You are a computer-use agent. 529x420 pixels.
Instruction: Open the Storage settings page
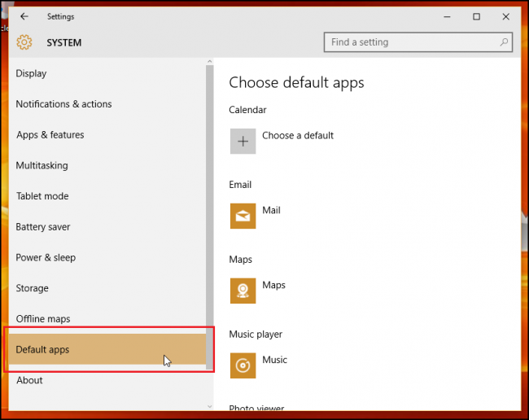point(32,288)
